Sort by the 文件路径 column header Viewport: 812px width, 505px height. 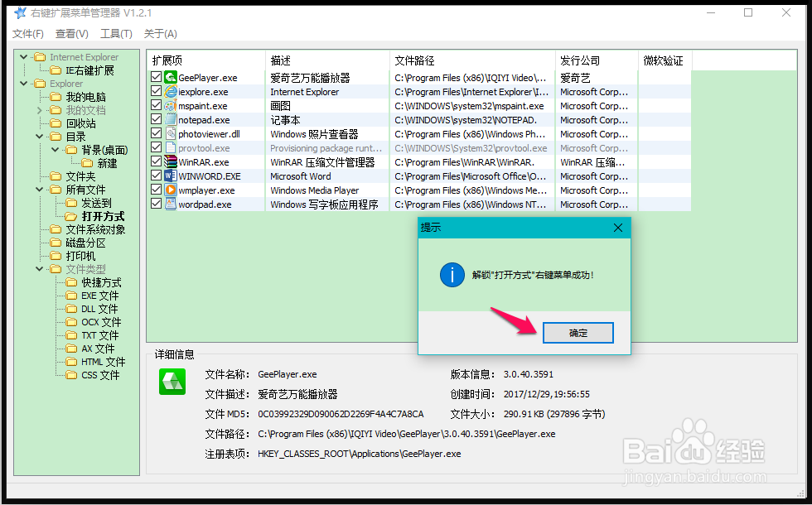click(473, 60)
